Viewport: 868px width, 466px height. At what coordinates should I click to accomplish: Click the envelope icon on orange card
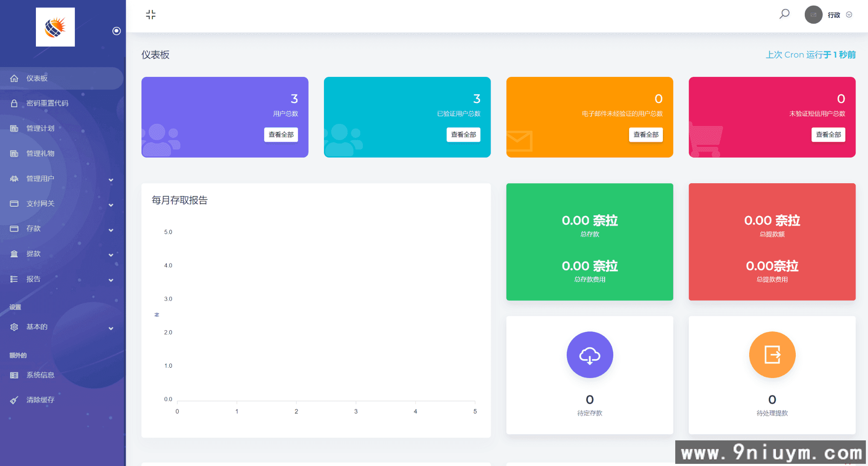pyautogui.click(x=519, y=141)
